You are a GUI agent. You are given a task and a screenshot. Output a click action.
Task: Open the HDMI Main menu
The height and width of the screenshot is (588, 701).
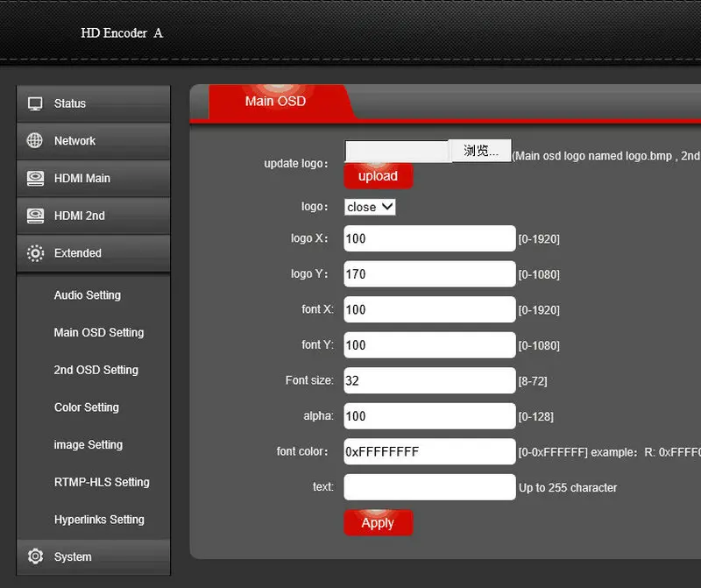click(x=93, y=178)
